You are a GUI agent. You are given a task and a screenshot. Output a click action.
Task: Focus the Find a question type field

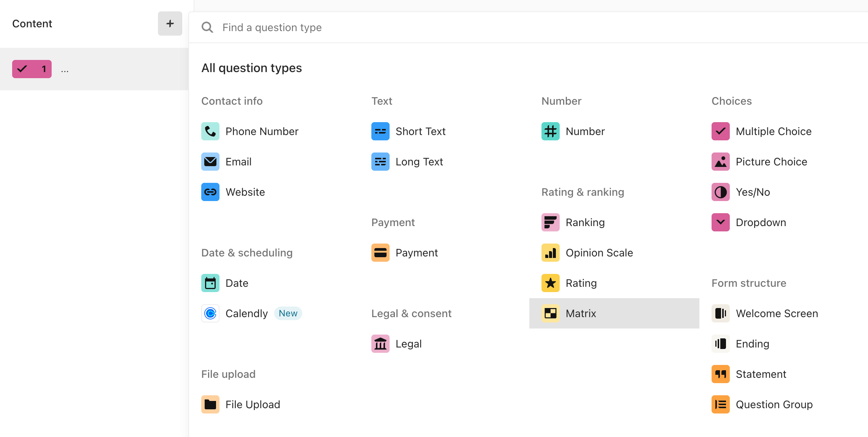528,27
